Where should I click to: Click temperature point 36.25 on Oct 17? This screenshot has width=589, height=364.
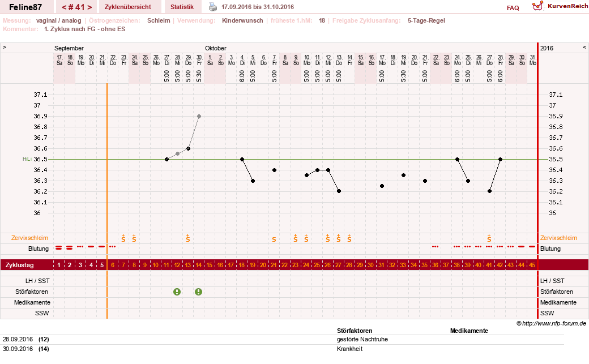coord(382,186)
